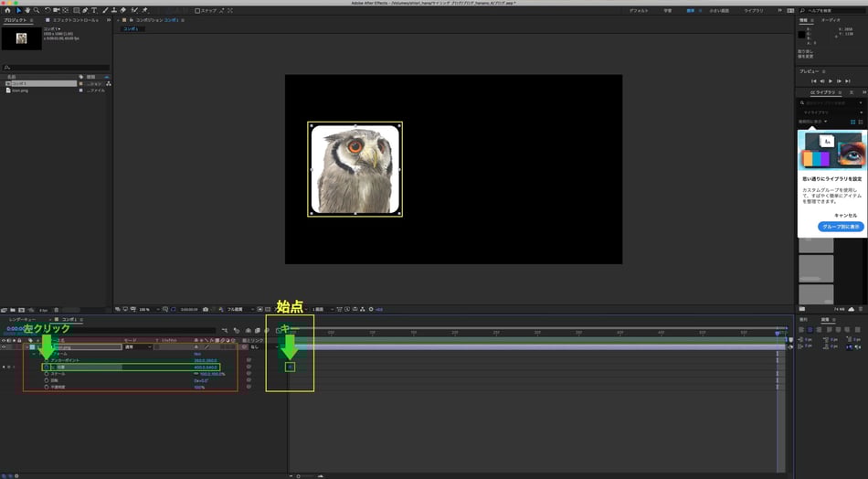Click the blue グループ別に表示 button
The height and width of the screenshot is (479, 868).
(x=840, y=227)
